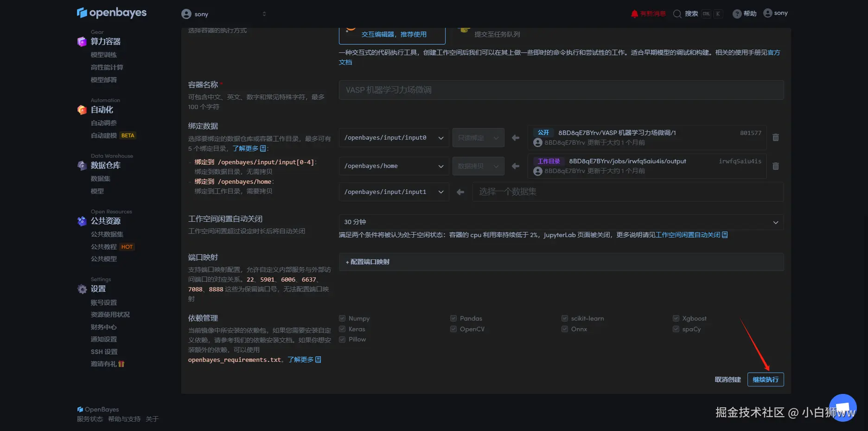Open the /openbayes/input/input0 path dropdown
Image resolution: width=868 pixels, height=431 pixels.
[394, 138]
